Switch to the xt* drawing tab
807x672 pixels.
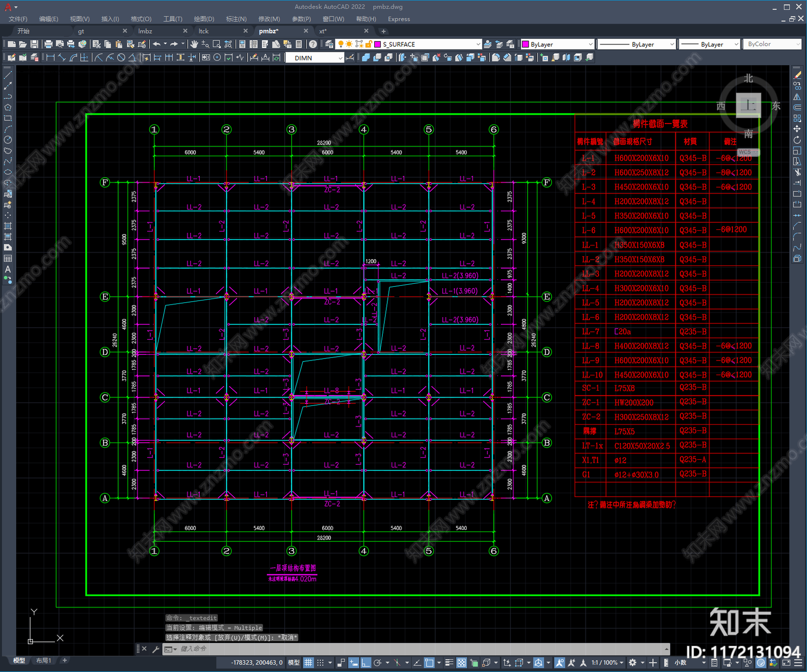point(323,31)
